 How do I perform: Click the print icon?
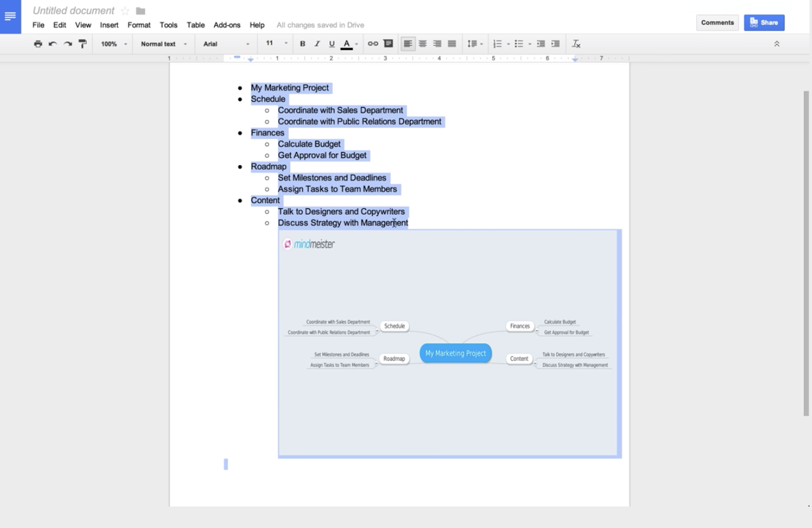pos(37,44)
